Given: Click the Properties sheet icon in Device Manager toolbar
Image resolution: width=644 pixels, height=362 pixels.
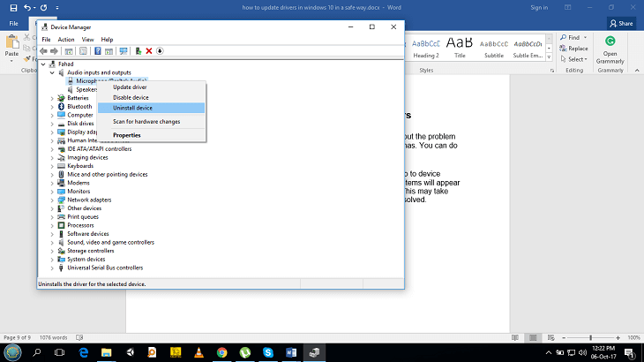Looking at the screenshot, I should coord(83,51).
